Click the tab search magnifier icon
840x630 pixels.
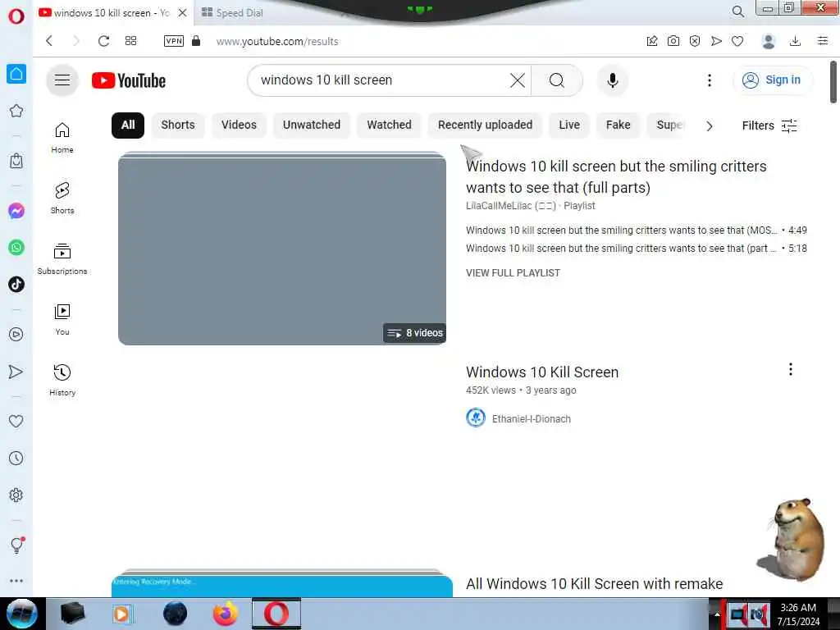738,11
